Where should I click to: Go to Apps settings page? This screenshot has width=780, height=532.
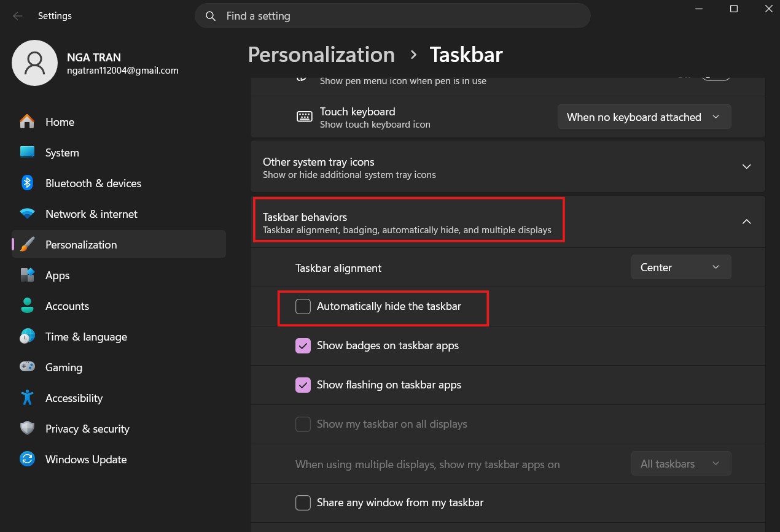tap(57, 276)
